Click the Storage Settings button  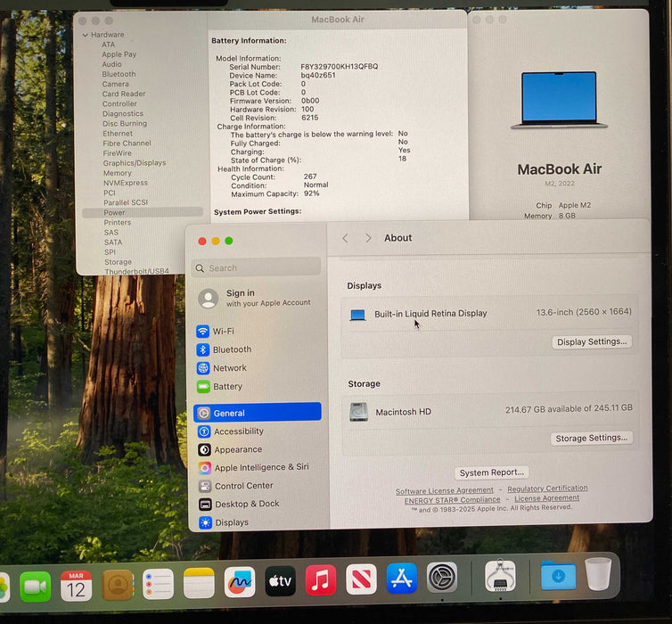pos(591,438)
